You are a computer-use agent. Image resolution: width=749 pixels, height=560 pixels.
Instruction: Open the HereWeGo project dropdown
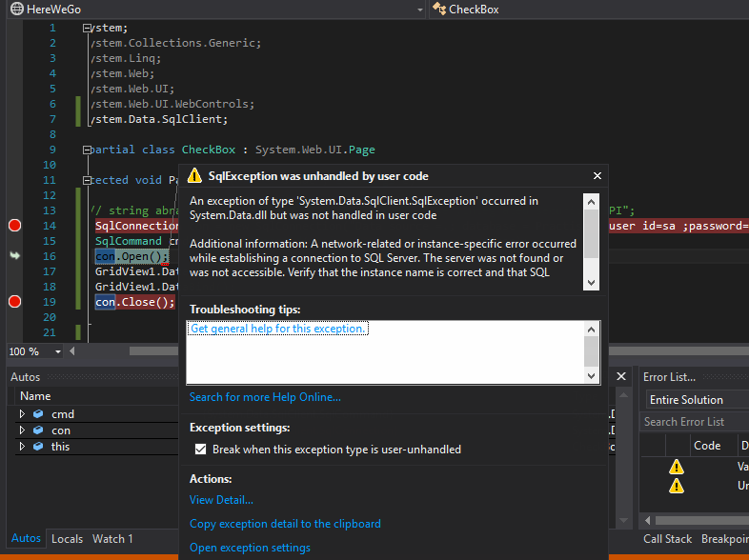pyautogui.click(x=419, y=10)
